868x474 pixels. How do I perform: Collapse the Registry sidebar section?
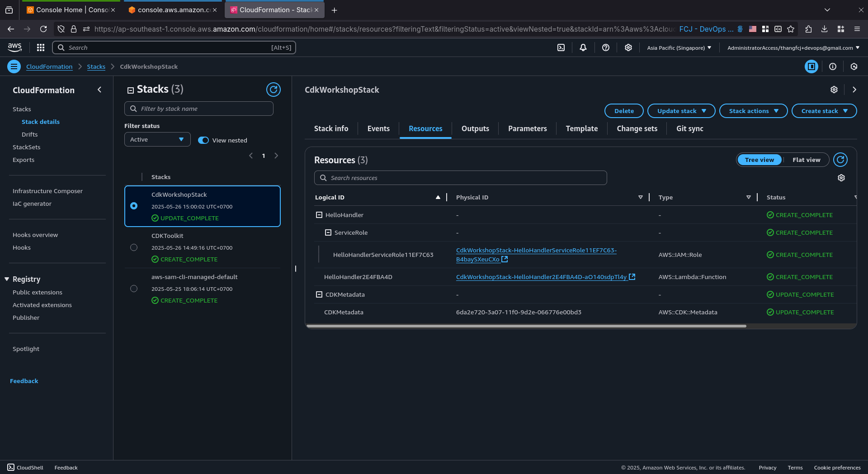pyautogui.click(x=7, y=279)
